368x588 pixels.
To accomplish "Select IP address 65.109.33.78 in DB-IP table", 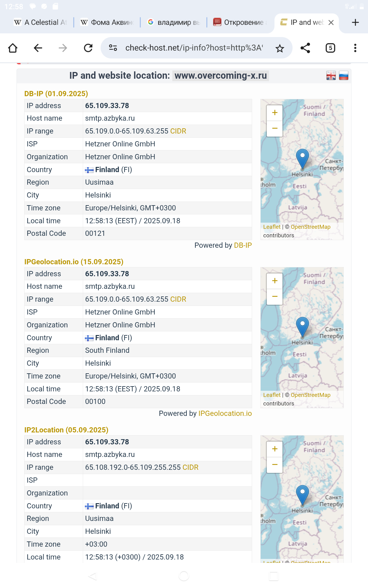I will tap(107, 106).
